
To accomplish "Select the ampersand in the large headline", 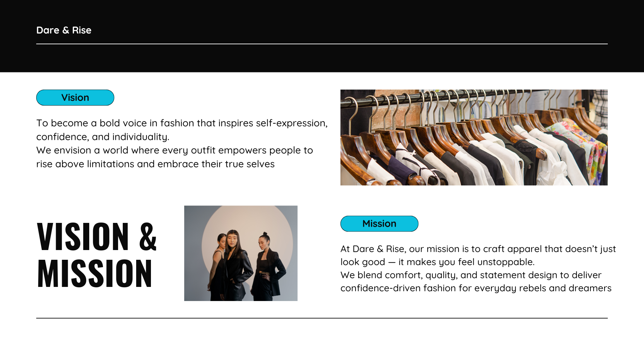I will [x=148, y=236].
